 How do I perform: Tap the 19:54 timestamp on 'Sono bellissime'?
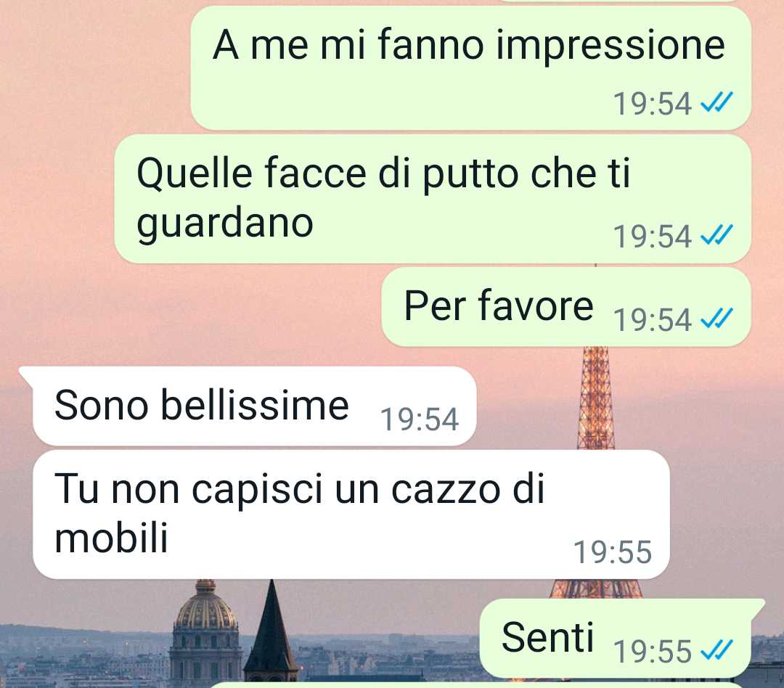[x=420, y=419]
